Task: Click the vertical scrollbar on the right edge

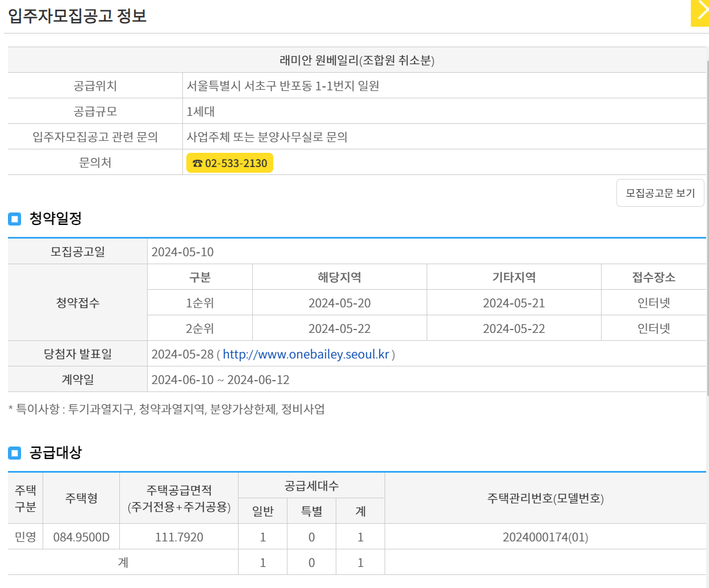Action: [707, 227]
